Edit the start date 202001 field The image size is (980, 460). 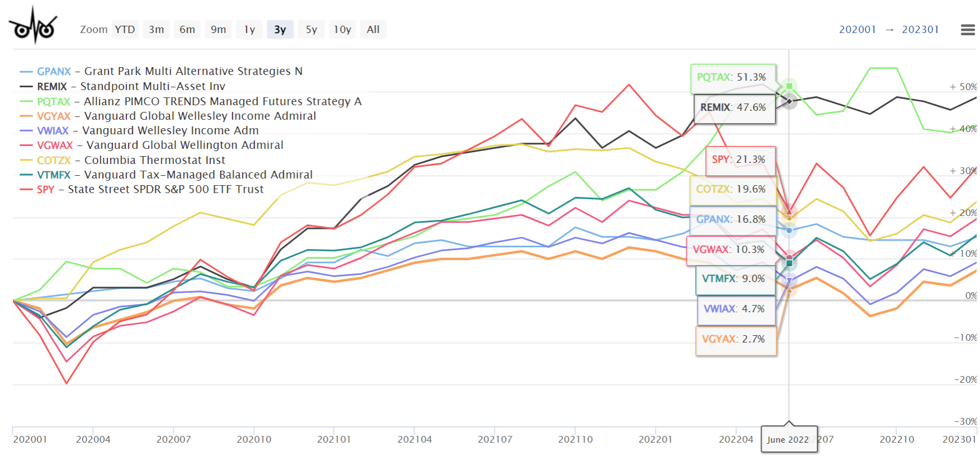coord(858,30)
